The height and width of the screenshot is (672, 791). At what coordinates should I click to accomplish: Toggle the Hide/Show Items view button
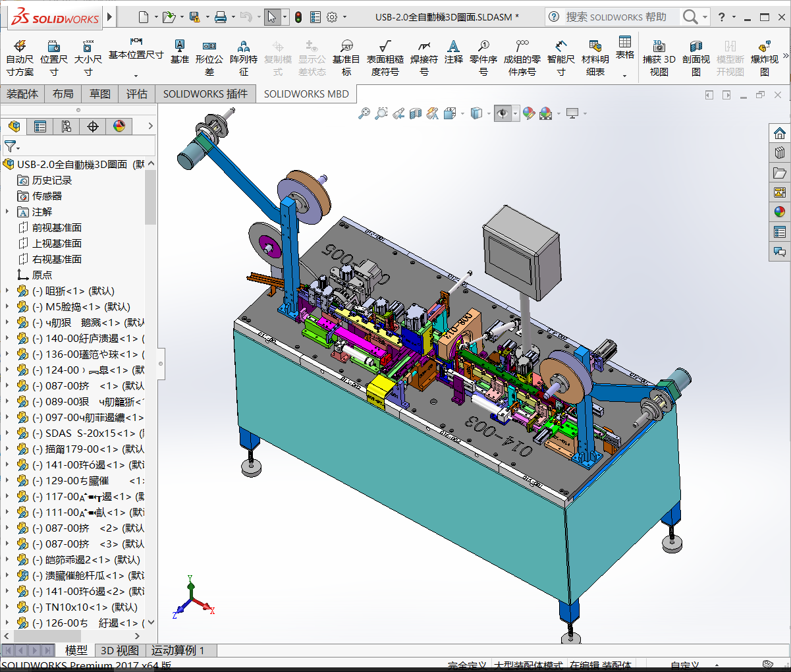click(x=503, y=114)
